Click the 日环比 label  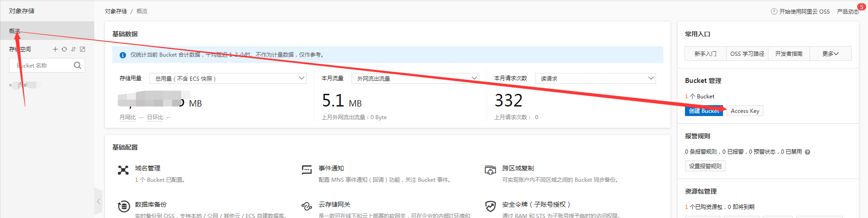[155, 117]
